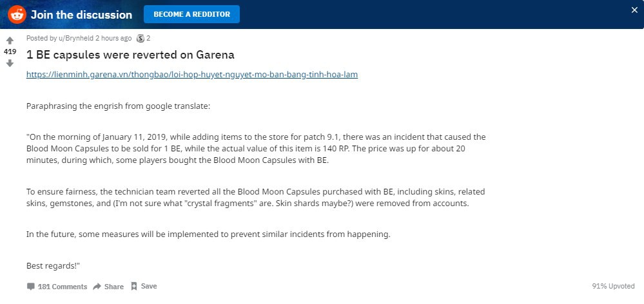This screenshot has width=644, height=304.
Task: Click the save bookmark icon
Action: [x=134, y=286]
